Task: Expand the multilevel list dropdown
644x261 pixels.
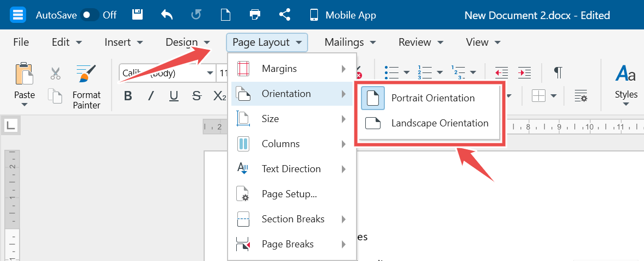Action: coord(473,73)
